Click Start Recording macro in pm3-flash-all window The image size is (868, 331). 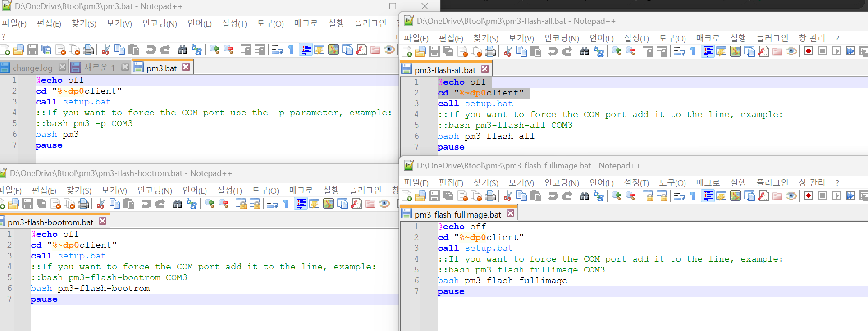[809, 51]
